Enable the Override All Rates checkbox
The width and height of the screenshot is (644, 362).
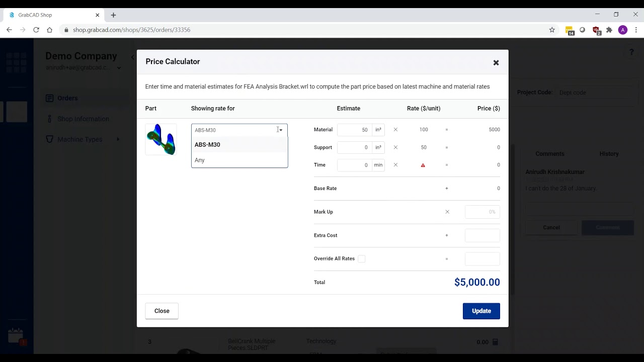tap(362, 259)
